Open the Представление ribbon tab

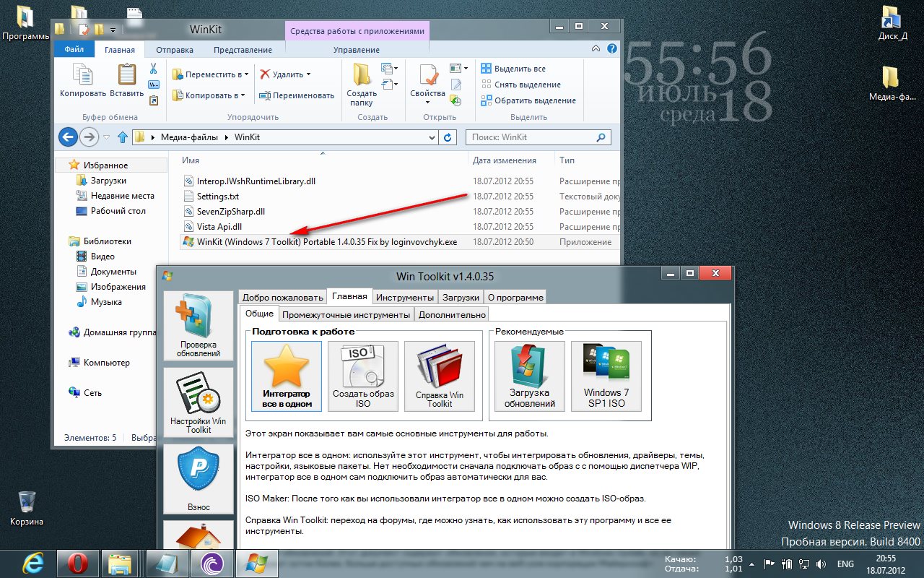[243, 50]
